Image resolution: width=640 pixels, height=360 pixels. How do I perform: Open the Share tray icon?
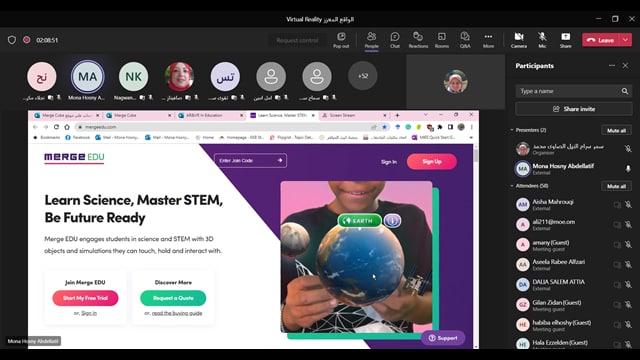pos(565,40)
